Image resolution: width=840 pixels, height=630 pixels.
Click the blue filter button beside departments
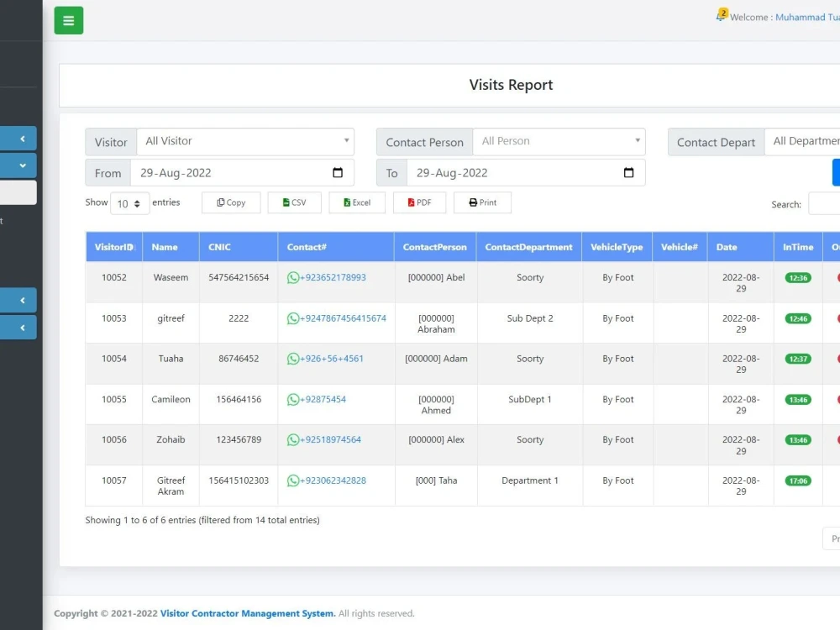coord(836,172)
